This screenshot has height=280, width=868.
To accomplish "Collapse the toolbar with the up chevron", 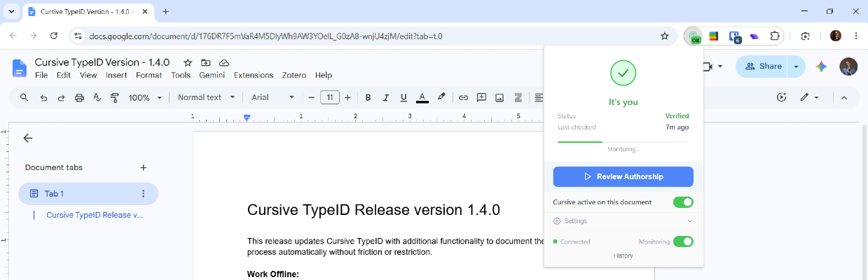I will coord(844,97).
